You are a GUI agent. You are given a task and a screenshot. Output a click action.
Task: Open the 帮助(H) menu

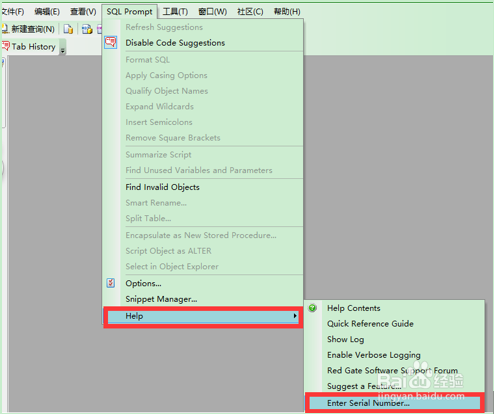click(x=287, y=12)
